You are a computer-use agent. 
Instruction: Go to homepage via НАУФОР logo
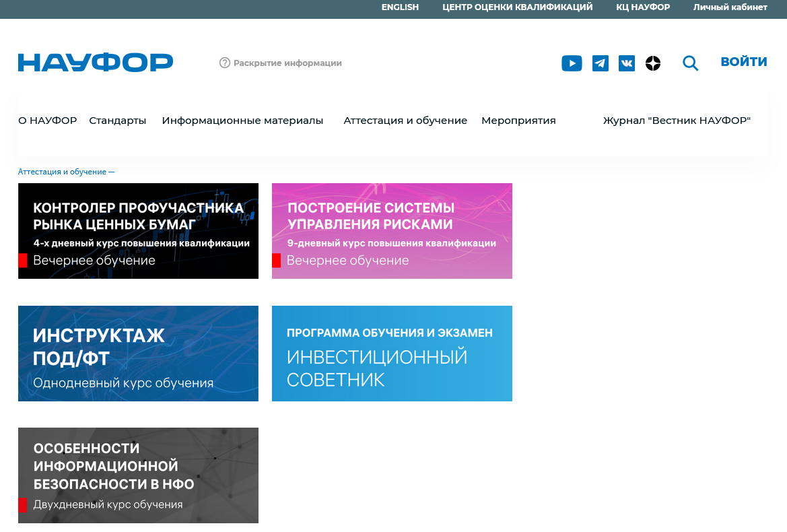tap(96, 63)
